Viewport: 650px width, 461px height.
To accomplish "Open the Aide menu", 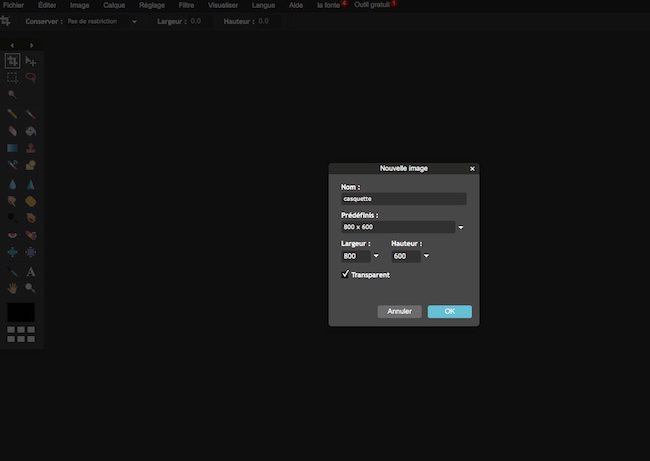I will [296, 5].
